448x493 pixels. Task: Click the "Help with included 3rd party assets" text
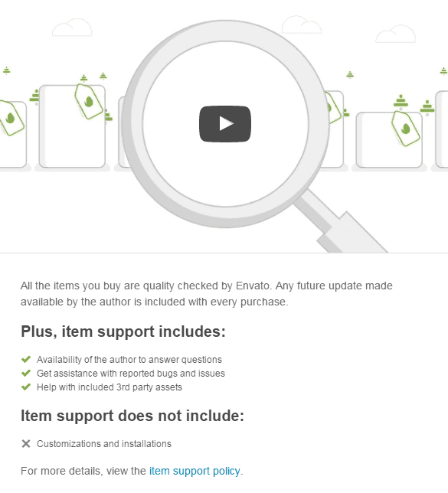pos(110,387)
